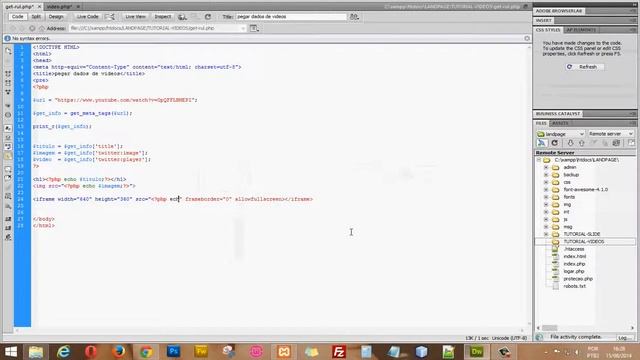Select the index.html file
640x360 pixels.
click(x=575, y=256)
